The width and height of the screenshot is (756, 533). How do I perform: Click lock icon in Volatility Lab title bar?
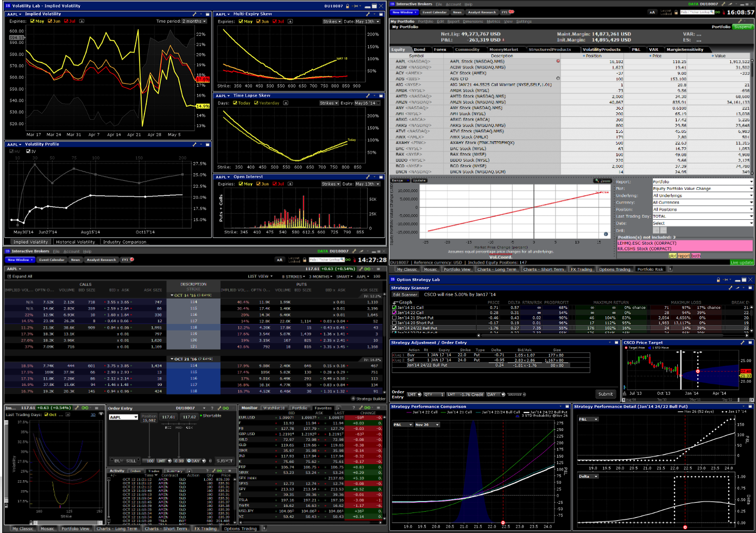tap(348, 6)
